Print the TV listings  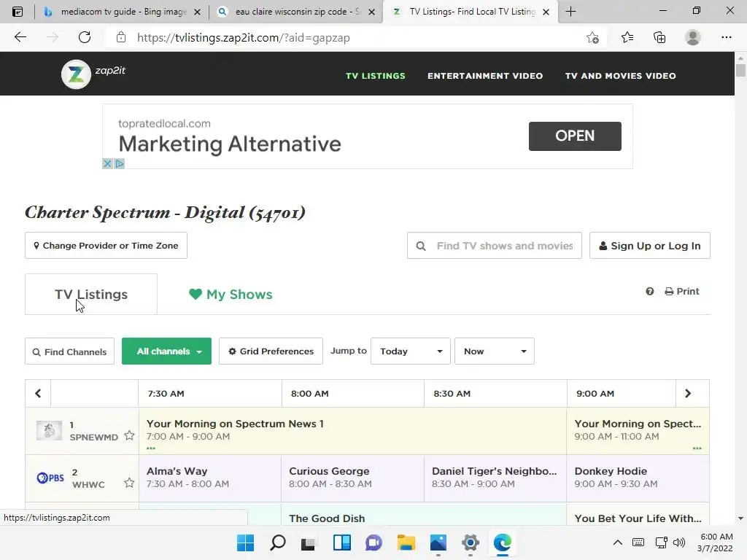click(x=682, y=291)
